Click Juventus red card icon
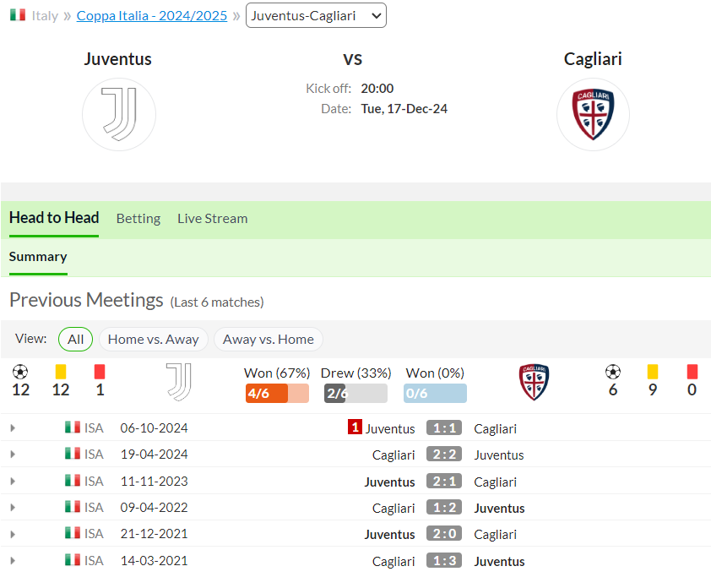This screenshot has width=711, height=588. (100, 372)
